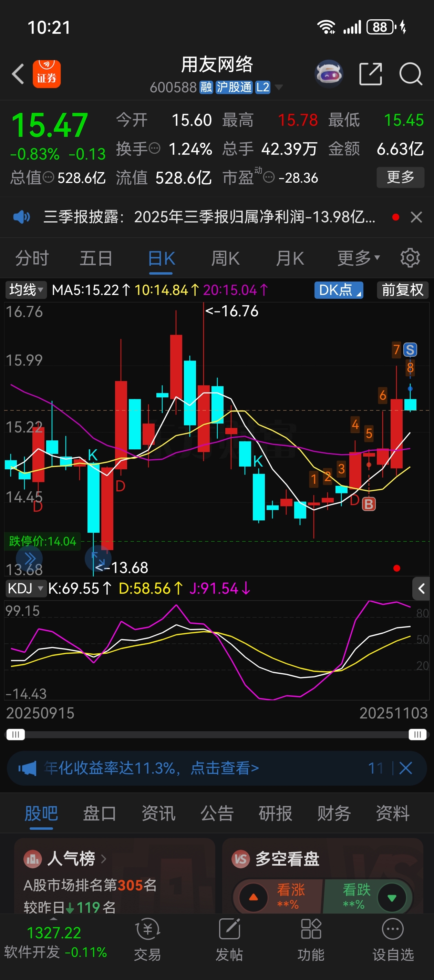434x980 pixels.
Task: Switch to 月K chart tab
Action: point(290,258)
